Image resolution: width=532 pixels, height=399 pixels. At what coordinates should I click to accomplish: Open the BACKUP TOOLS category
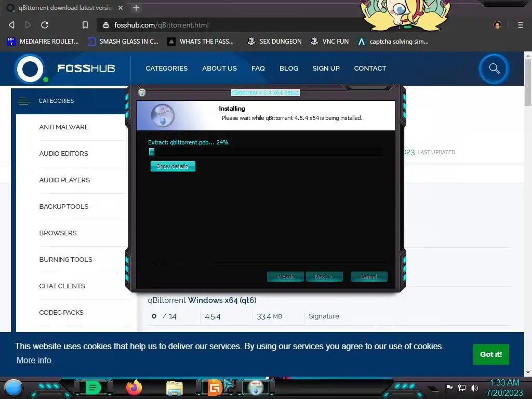pos(64,206)
